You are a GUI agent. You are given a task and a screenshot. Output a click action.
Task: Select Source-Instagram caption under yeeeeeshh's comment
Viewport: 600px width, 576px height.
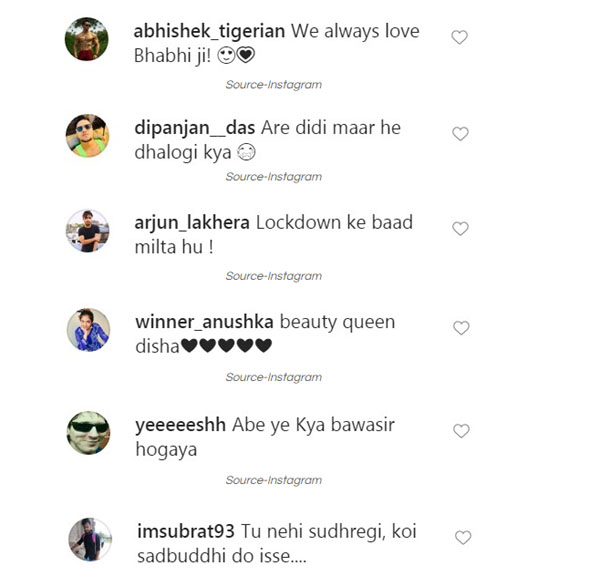point(274,480)
